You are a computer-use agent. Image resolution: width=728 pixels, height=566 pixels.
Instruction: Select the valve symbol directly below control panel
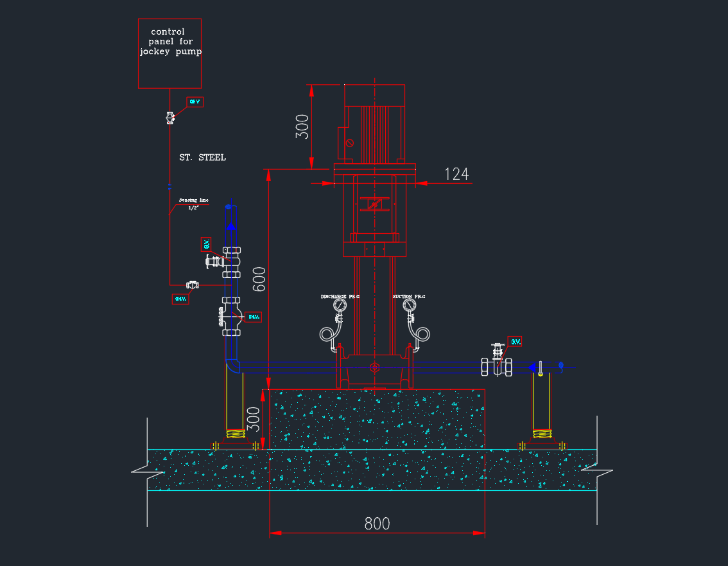(x=170, y=118)
